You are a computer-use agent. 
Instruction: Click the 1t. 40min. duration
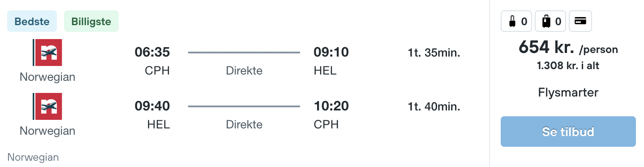click(x=434, y=107)
